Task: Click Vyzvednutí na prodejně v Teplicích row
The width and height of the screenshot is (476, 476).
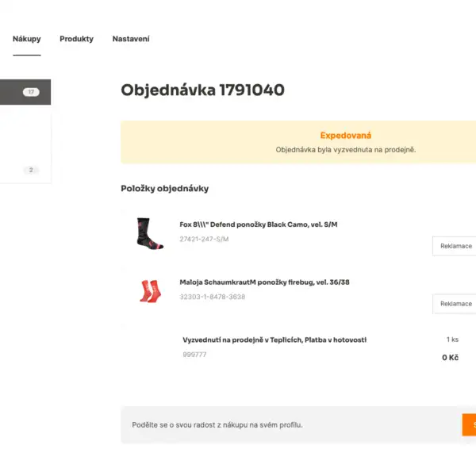Action: (x=274, y=340)
